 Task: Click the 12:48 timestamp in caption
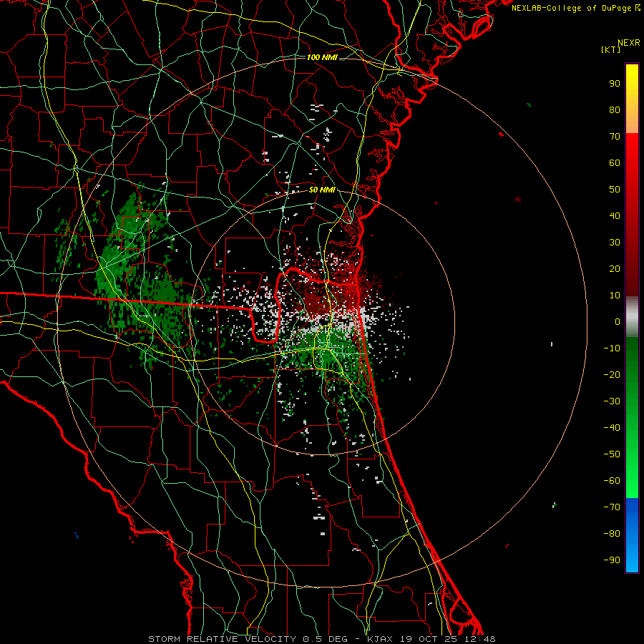coord(480,639)
